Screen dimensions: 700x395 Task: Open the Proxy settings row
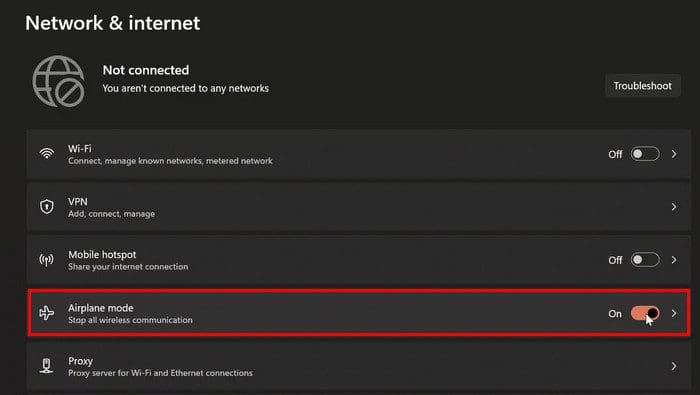coord(359,366)
